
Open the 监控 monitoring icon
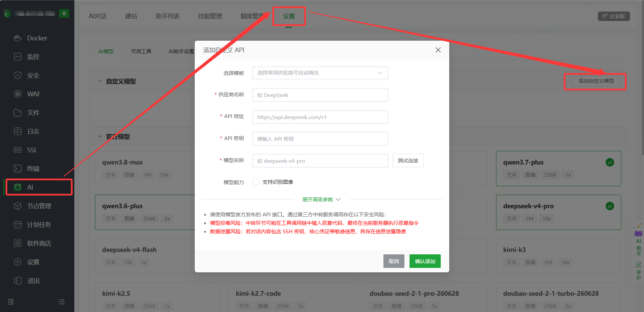pos(18,57)
